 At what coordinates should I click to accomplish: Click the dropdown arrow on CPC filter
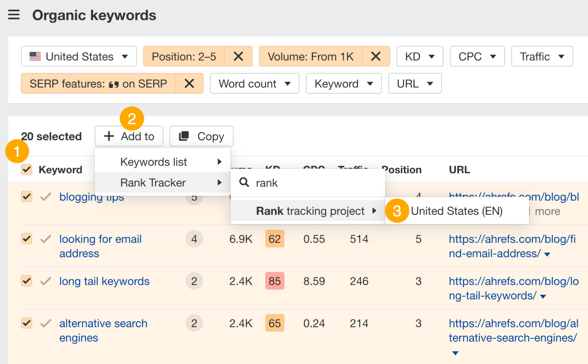(x=489, y=56)
